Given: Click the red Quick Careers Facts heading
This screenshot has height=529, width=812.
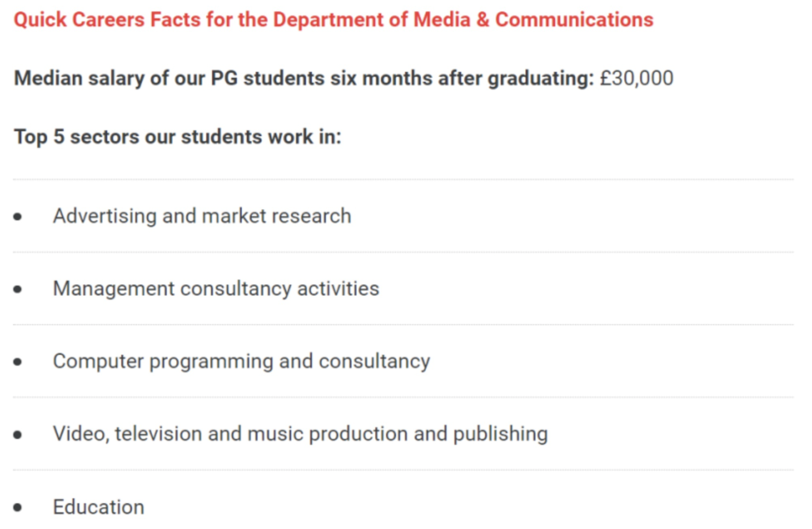Looking at the screenshot, I should click(333, 20).
